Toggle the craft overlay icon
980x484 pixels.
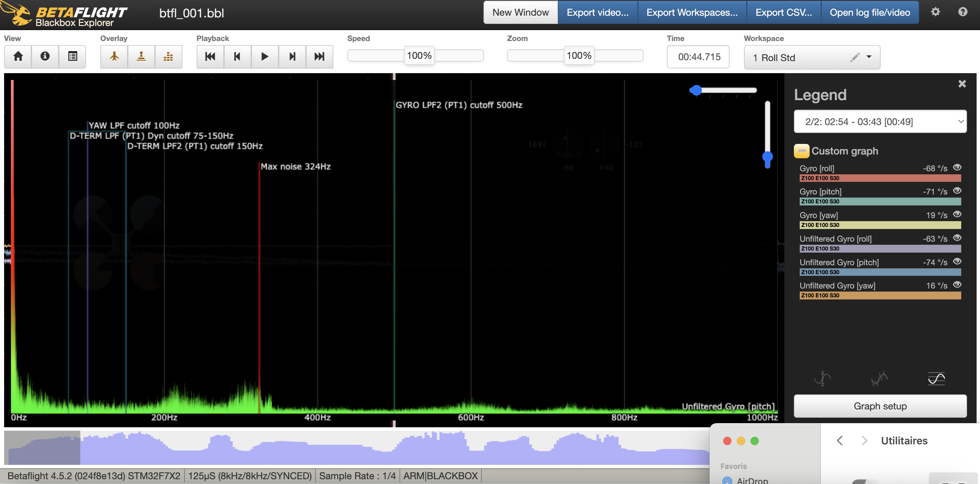(x=114, y=56)
